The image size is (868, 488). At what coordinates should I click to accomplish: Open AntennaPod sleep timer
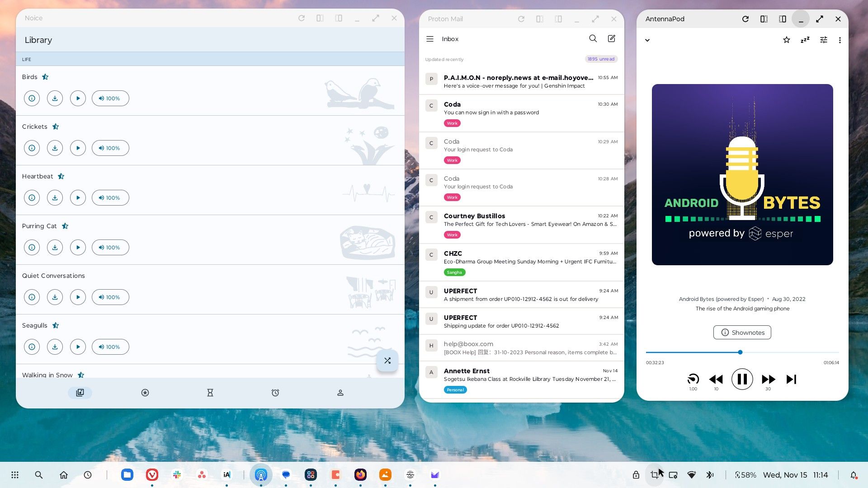tap(805, 40)
